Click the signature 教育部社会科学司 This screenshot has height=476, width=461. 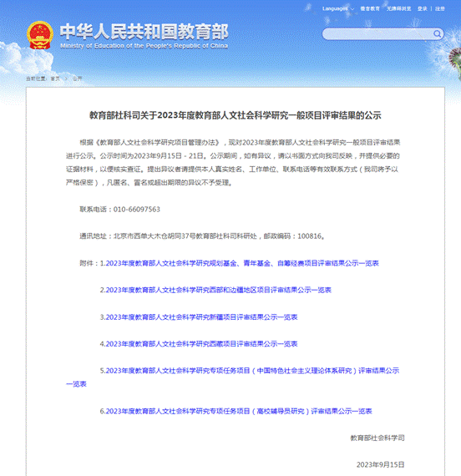click(377, 438)
